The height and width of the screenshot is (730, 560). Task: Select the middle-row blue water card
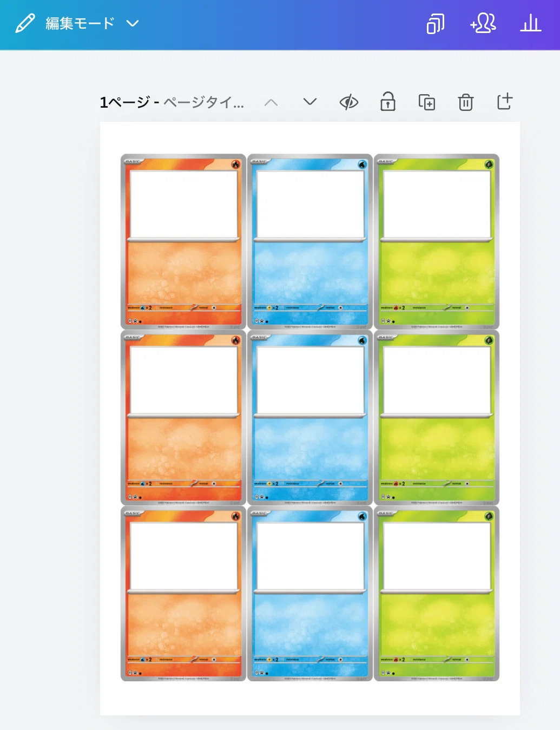[310, 417]
